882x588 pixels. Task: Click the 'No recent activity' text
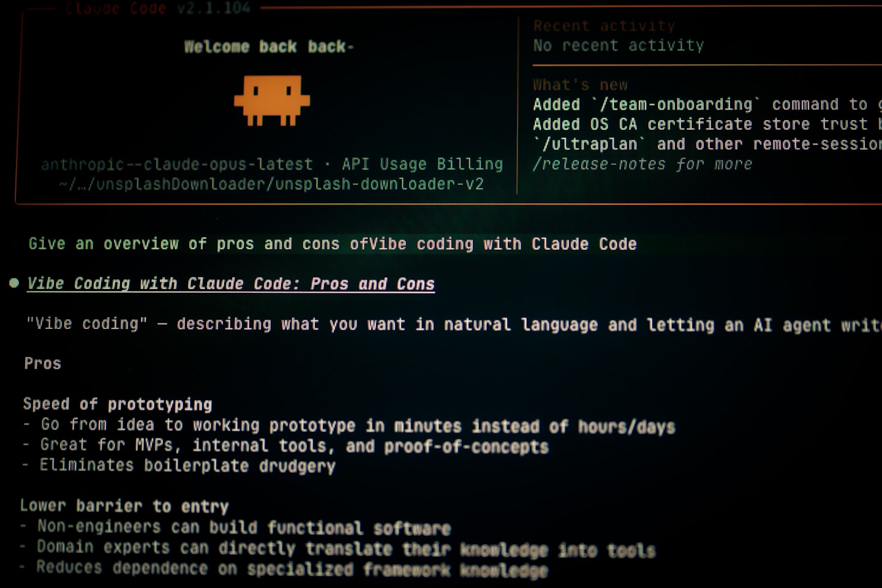pos(619,45)
